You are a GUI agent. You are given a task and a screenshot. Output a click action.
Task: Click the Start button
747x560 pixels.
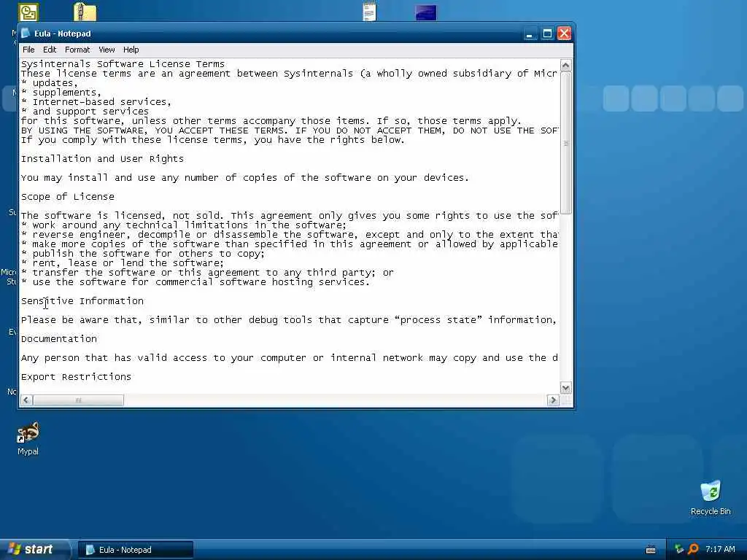pos(34,550)
